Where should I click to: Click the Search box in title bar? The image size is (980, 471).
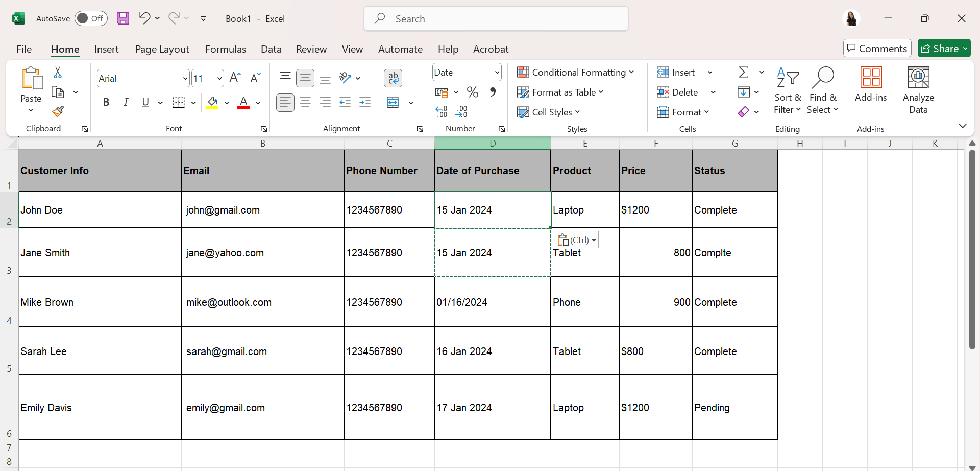click(496, 19)
